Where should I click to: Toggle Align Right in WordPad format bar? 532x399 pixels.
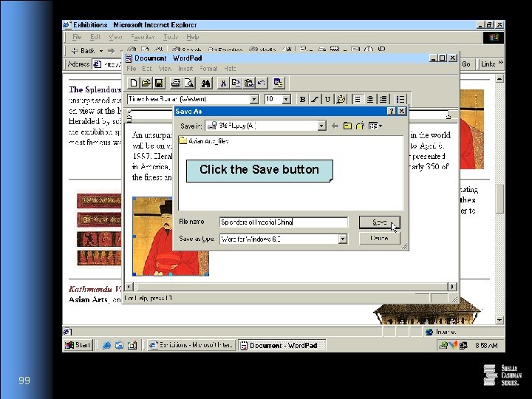(383, 99)
